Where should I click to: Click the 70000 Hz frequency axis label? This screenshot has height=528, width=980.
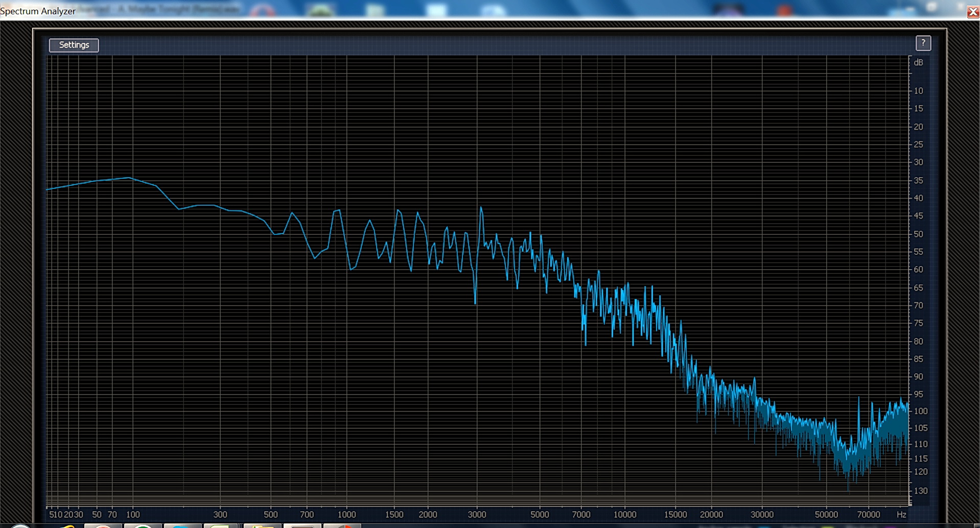(868, 515)
